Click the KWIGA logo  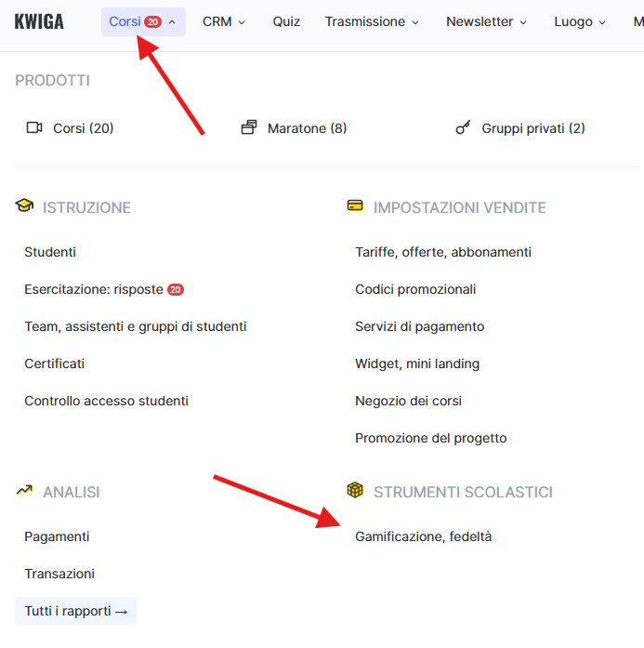point(40,21)
